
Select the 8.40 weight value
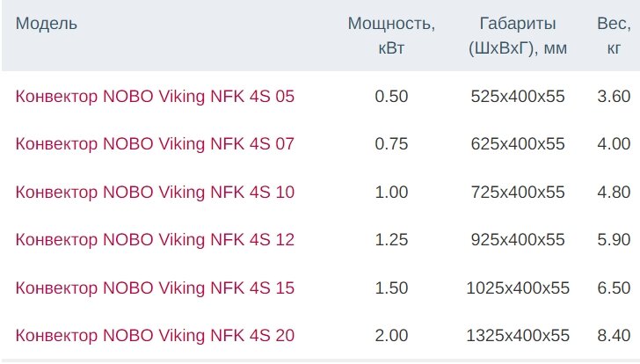click(x=614, y=335)
